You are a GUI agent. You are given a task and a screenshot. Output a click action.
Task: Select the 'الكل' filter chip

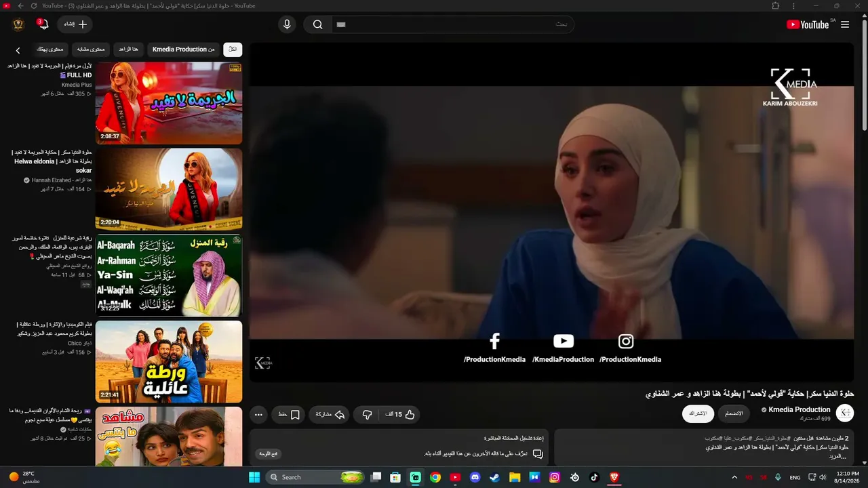(x=233, y=49)
